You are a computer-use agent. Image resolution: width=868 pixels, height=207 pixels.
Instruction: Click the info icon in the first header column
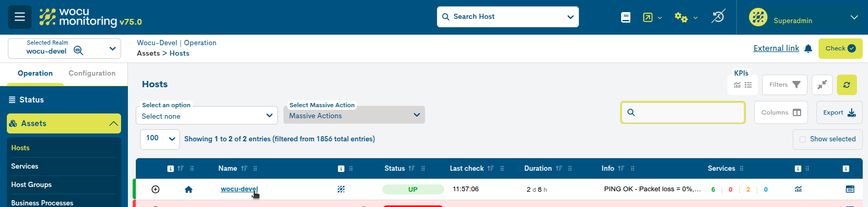[171, 169]
